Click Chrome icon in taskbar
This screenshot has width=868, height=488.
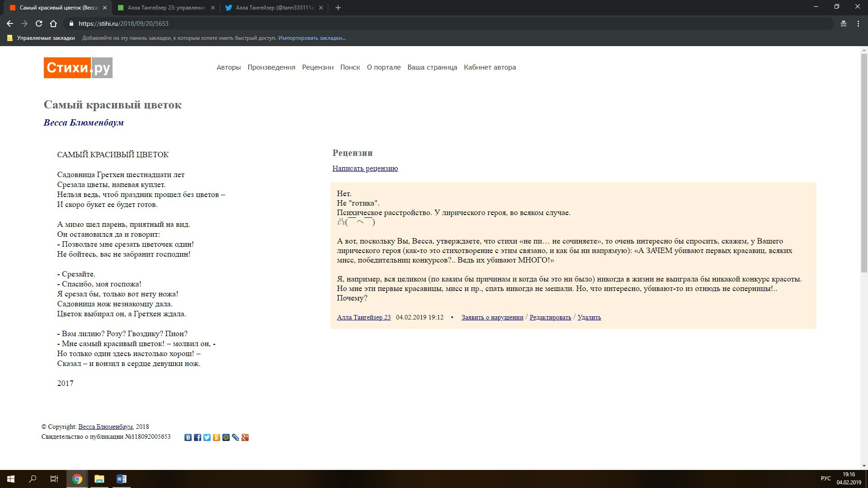click(x=77, y=479)
